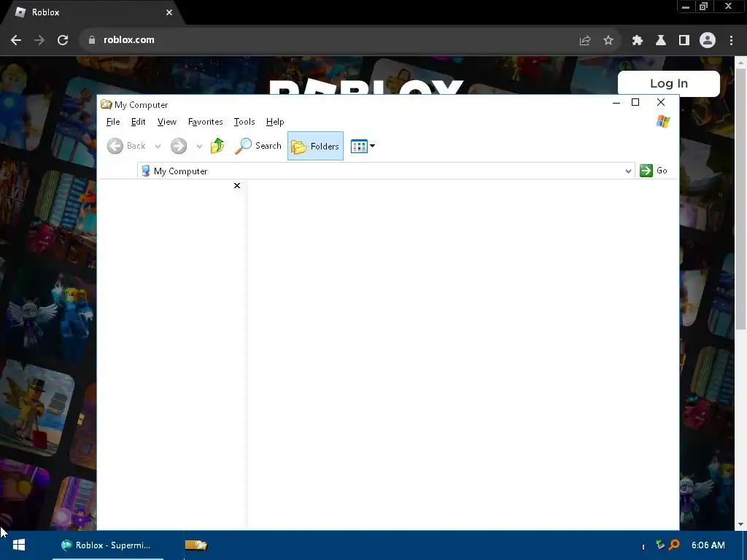Close the Roblox browser tab
The height and width of the screenshot is (560, 747).
(x=169, y=12)
